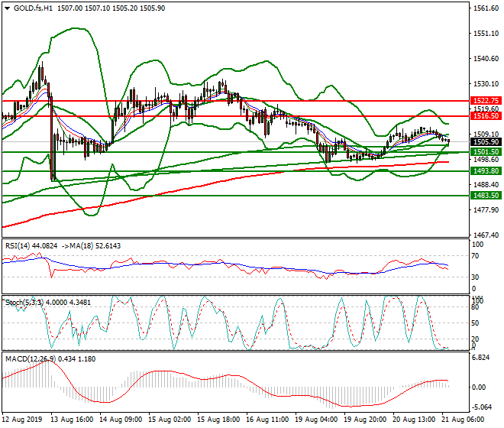Open the chart menu triangle beside GOLD.fs
504x428 pixels.
tap(8, 8)
